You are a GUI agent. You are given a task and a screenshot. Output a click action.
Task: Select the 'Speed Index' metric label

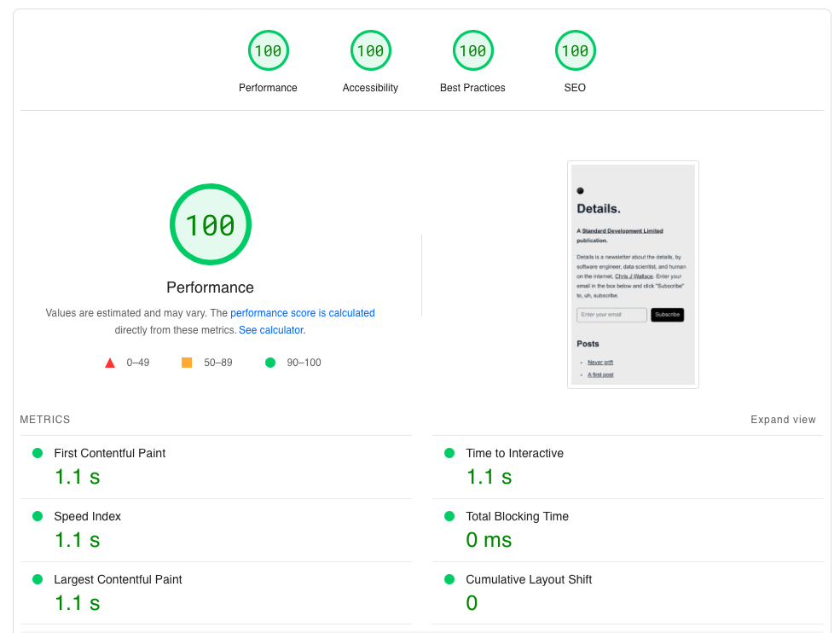tap(87, 516)
